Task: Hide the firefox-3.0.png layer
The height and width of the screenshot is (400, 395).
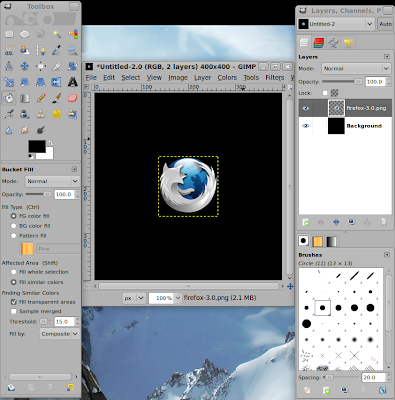Action: [306, 108]
